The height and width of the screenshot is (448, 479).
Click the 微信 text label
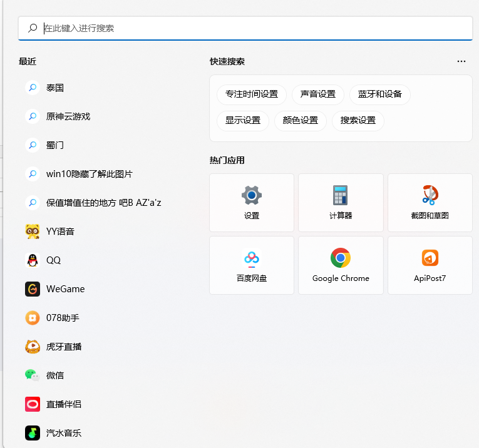(55, 375)
